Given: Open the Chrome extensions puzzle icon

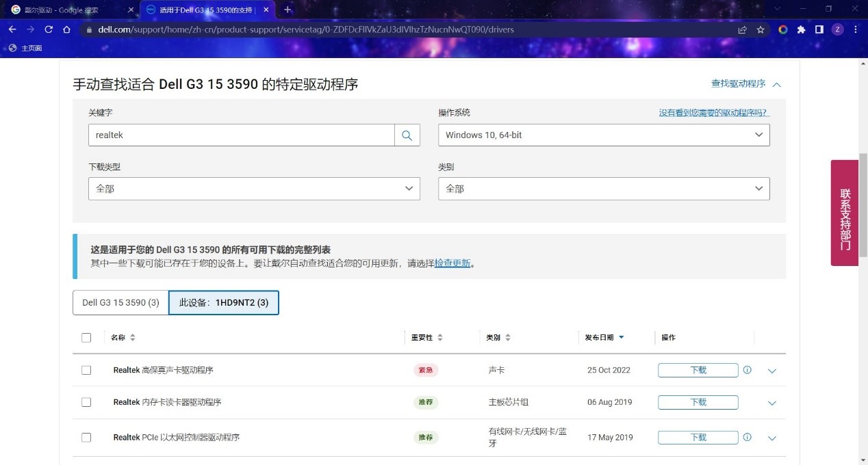Looking at the screenshot, I should click(x=801, y=29).
